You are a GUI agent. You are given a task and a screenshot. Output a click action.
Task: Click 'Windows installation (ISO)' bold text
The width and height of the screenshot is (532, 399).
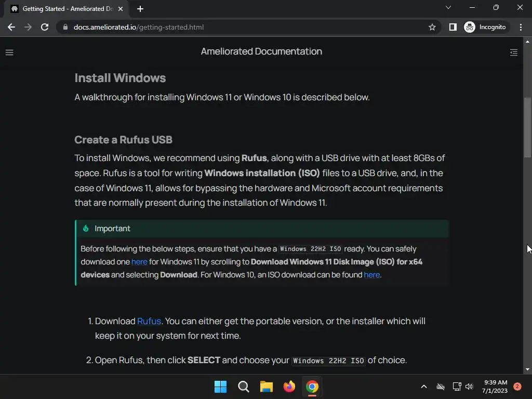click(262, 173)
